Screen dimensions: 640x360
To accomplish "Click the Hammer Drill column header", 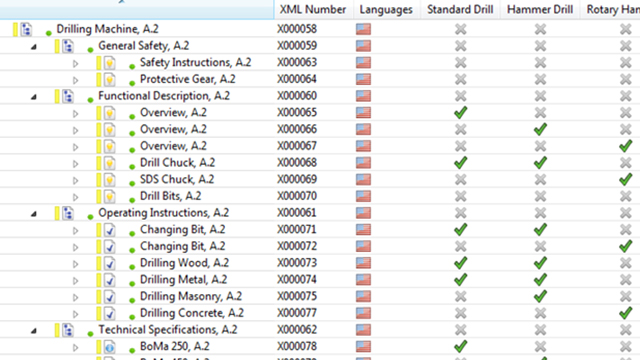I will (540, 9).
